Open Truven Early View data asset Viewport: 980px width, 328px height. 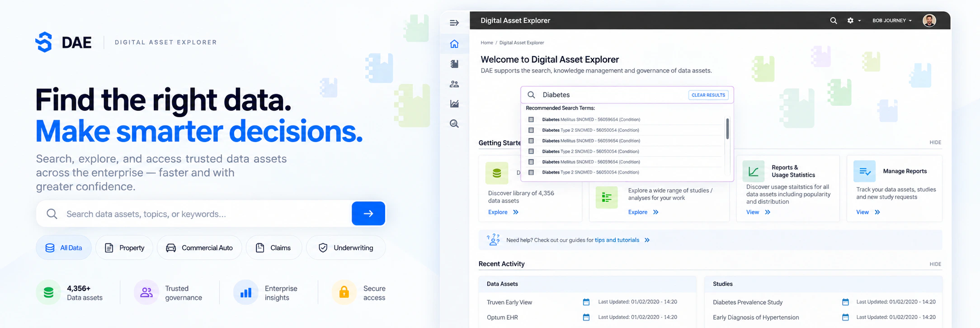pyautogui.click(x=509, y=302)
